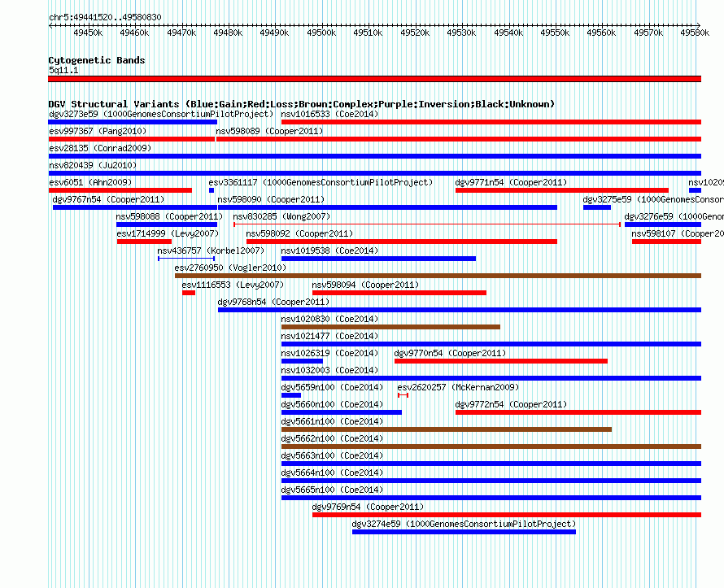Select dgv9770n54 (Cooper2011) label
The width and height of the screenshot is (724, 588).
click(x=450, y=353)
